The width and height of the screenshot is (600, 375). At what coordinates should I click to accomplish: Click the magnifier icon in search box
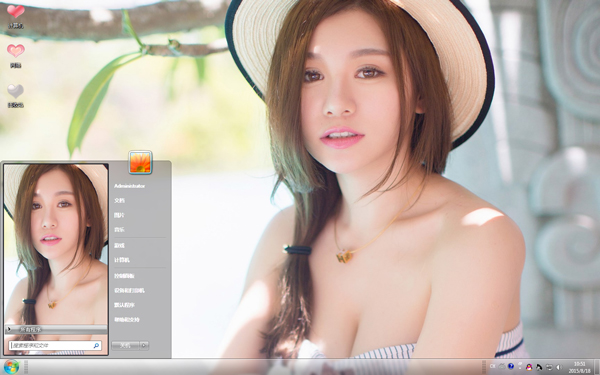(x=96, y=346)
